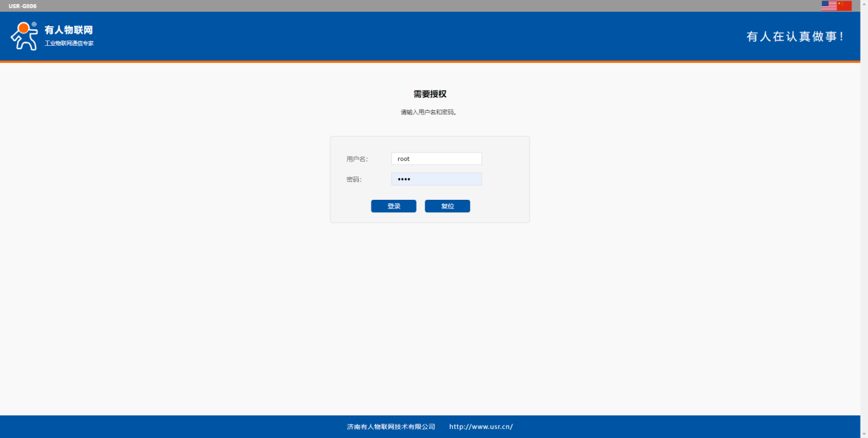Click the 需要授权 heading
The height and width of the screenshot is (438, 868).
(430, 94)
